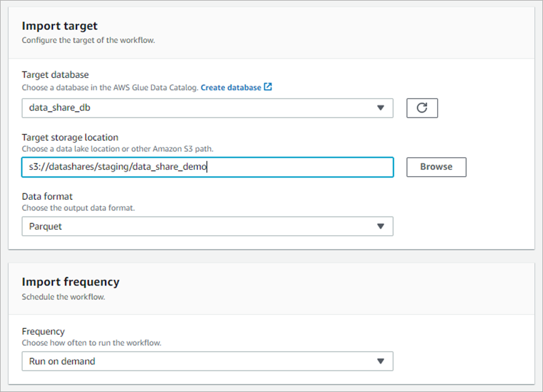Focus the S3 target storage location field

click(207, 167)
